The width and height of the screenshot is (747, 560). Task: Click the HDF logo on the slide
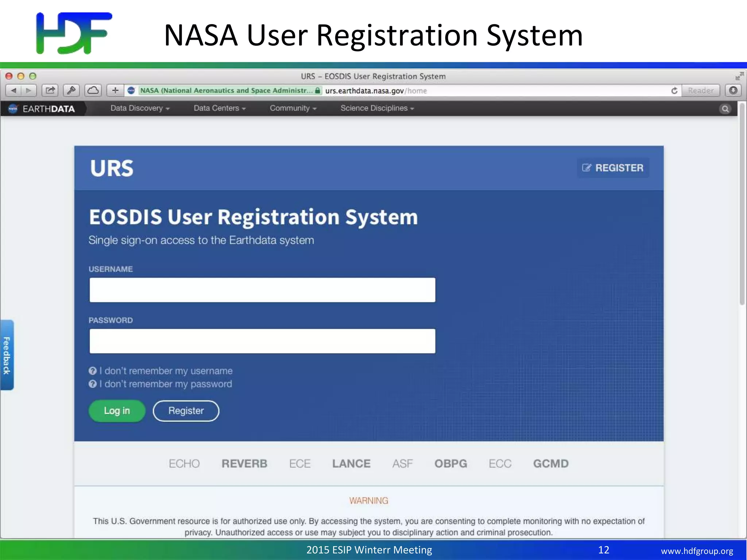click(74, 33)
